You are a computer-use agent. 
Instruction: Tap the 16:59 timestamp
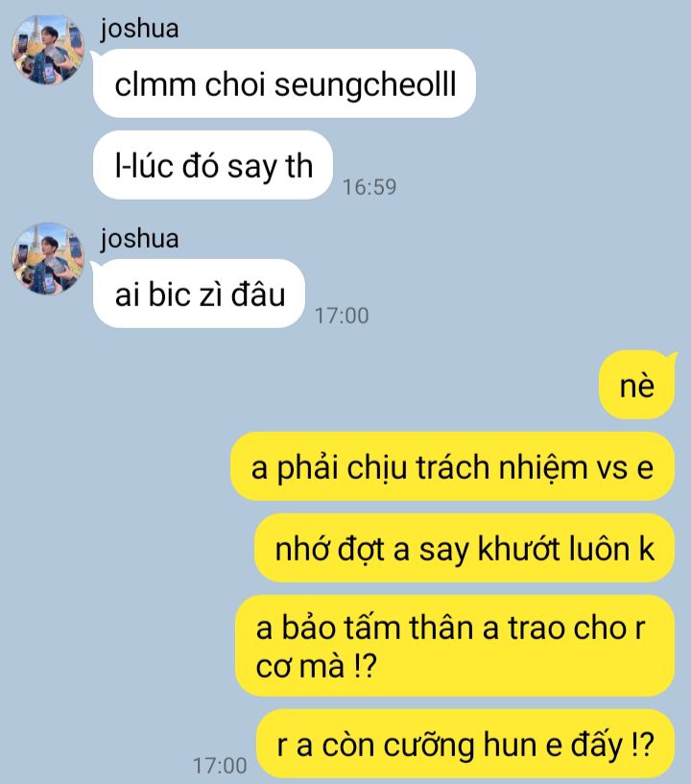pos(369,187)
